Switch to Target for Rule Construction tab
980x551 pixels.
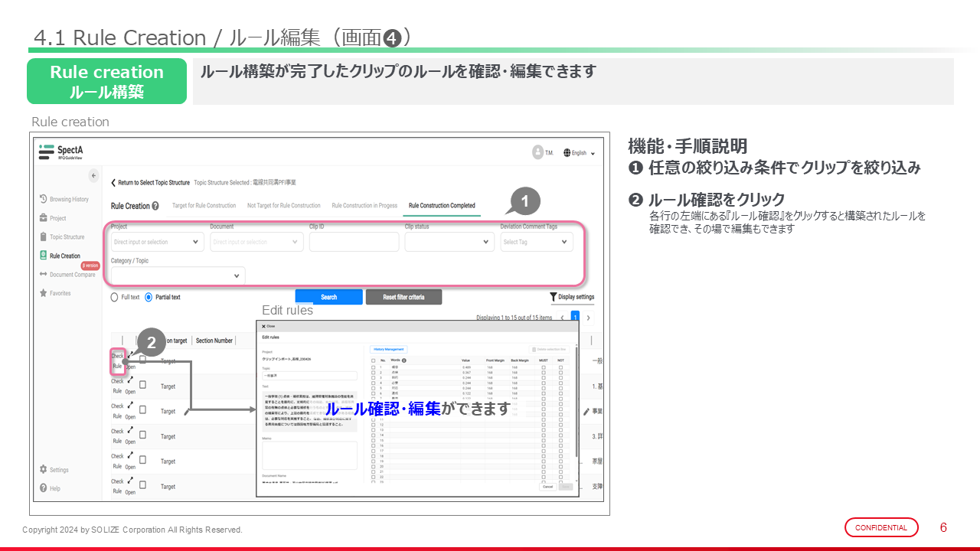point(204,206)
